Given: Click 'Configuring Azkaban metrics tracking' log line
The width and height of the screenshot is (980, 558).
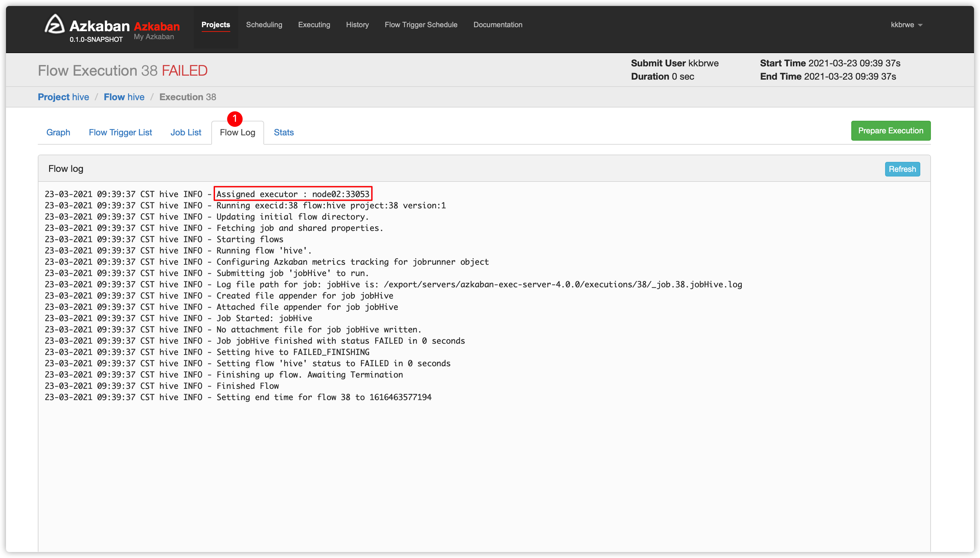Looking at the screenshot, I should point(267,262).
